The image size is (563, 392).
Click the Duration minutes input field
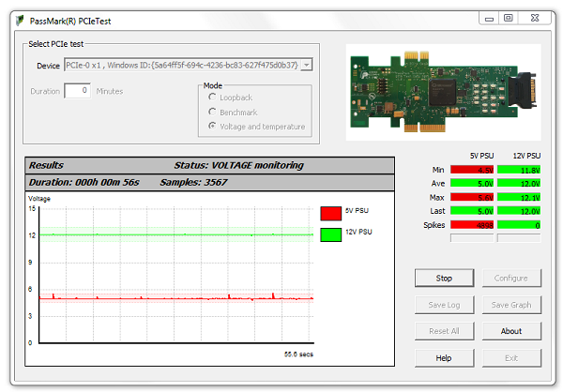click(77, 90)
